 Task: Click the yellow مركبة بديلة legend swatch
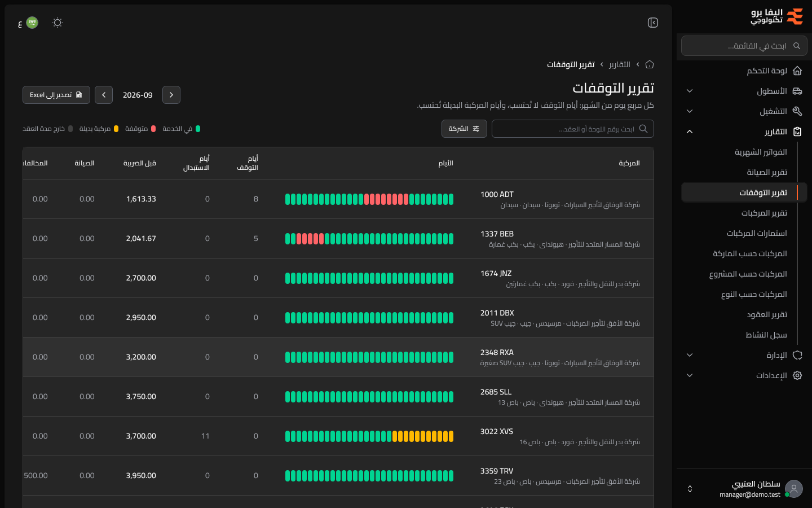(x=116, y=129)
